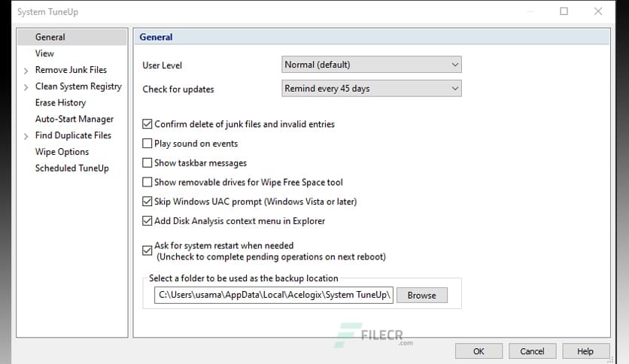This screenshot has width=629, height=364.
Task: Enable Show removable drives for Wipe tool
Action: pos(147,182)
